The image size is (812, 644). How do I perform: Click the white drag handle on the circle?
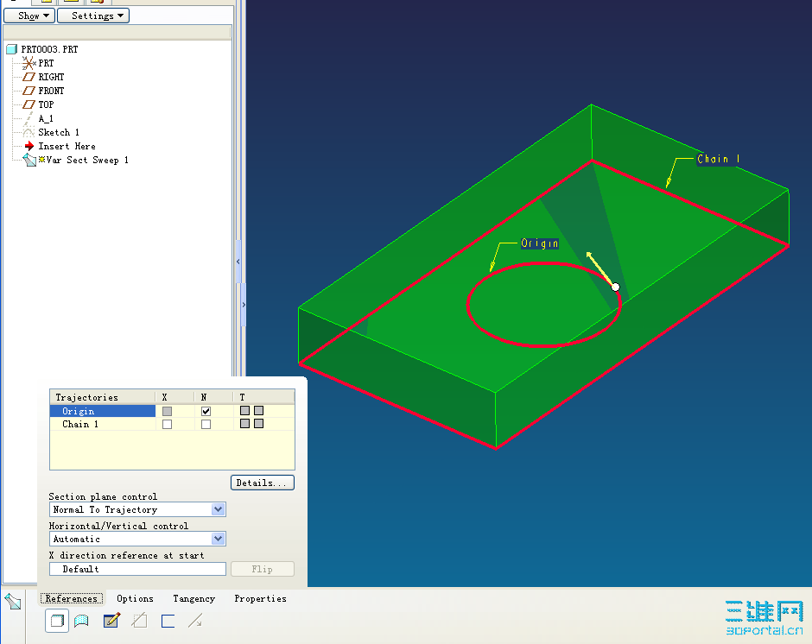click(x=615, y=287)
